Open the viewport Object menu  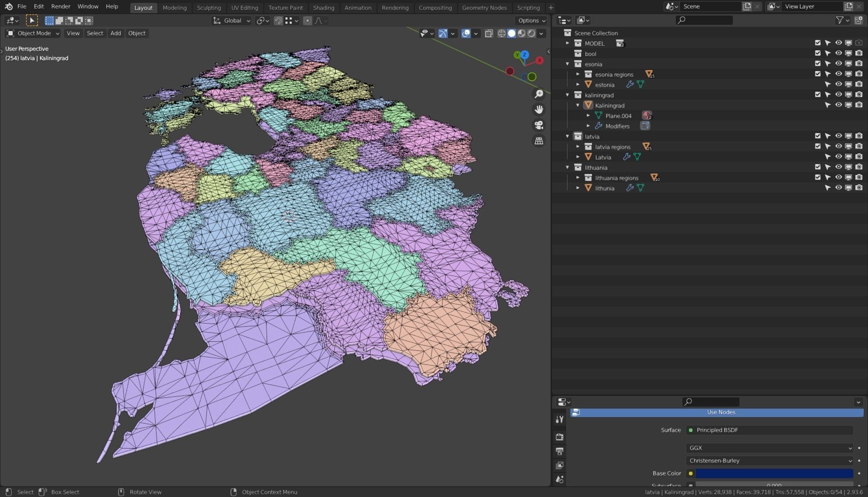click(137, 33)
